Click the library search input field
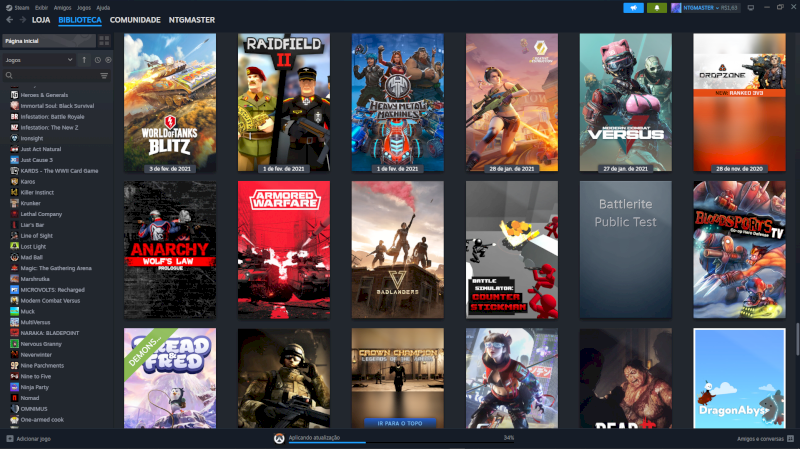 point(56,76)
